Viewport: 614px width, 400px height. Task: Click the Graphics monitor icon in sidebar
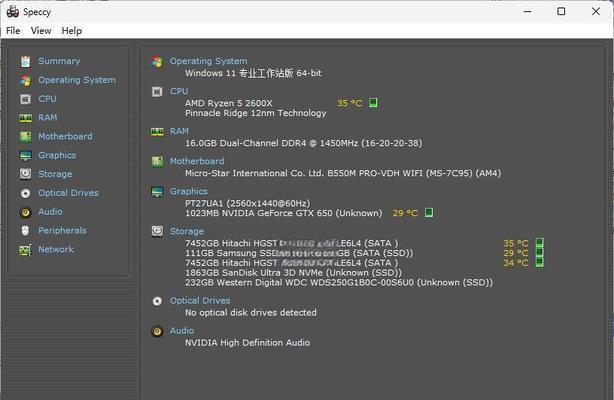pos(25,156)
